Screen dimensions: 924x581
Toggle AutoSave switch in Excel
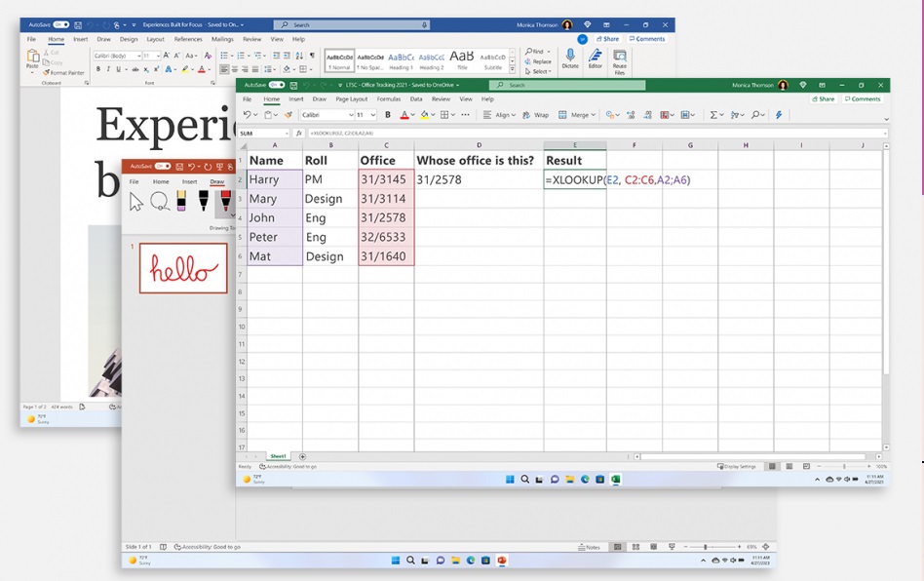(277, 85)
